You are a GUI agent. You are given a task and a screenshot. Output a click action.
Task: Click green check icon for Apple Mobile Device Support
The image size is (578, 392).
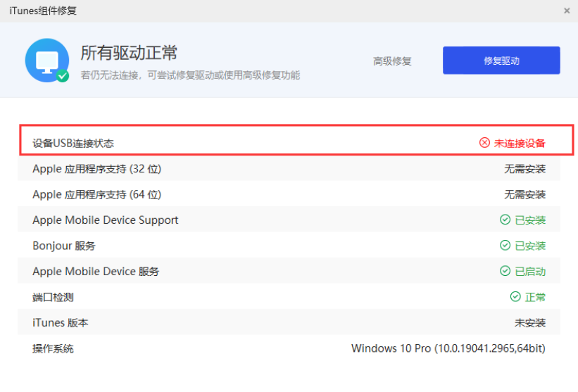click(505, 220)
